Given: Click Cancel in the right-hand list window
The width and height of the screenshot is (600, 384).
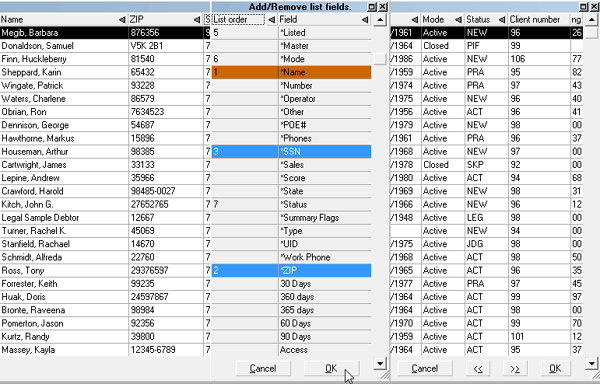Looking at the screenshot, I should (x=425, y=368).
